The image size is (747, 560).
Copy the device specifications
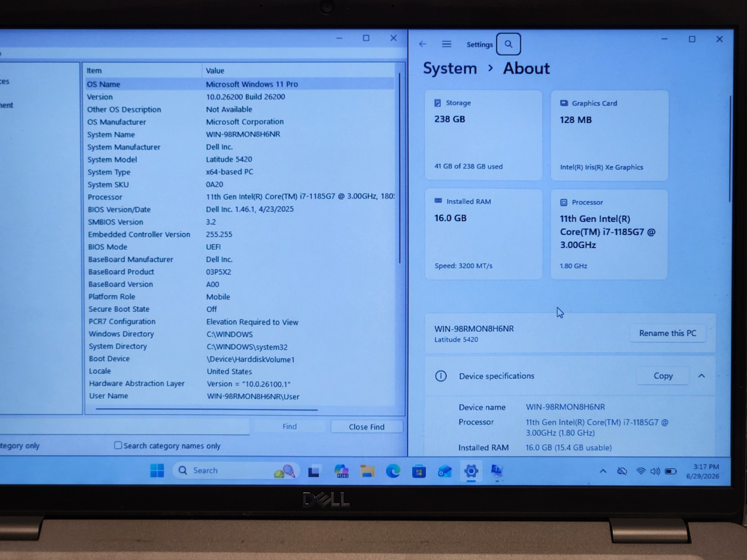click(x=662, y=376)
